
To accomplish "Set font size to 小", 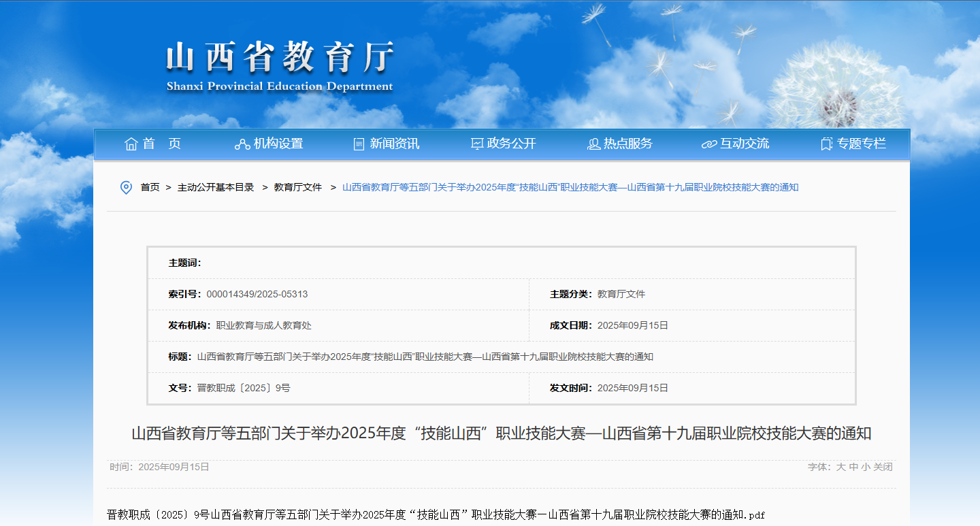I will click(866, 467).
